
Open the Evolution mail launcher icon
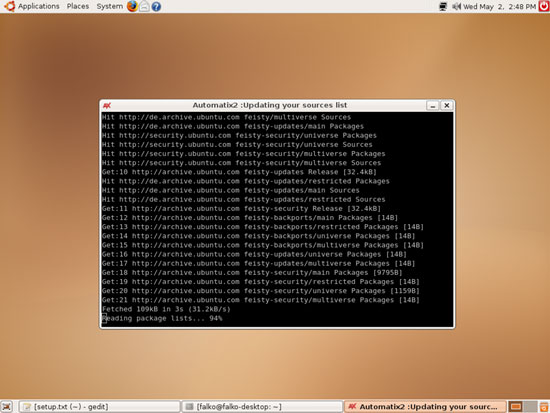(144, 6)
